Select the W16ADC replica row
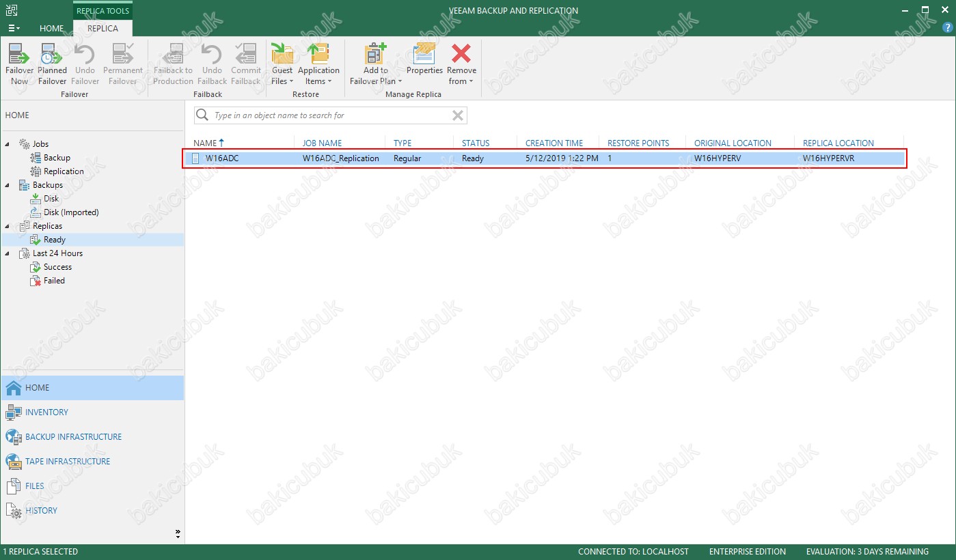The width and height of the screenshot is (956, 560). [x=545, y=158]
